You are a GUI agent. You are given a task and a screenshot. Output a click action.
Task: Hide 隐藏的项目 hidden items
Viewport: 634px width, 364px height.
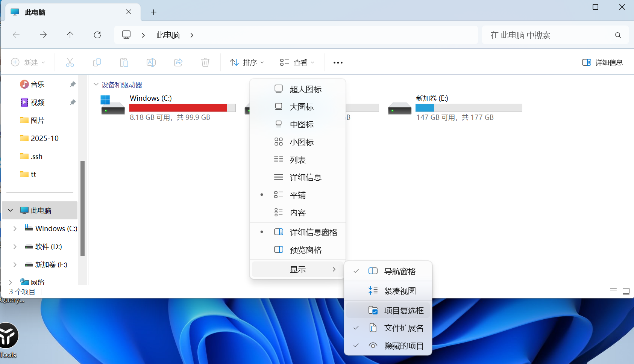pyautogui.click(x=403, y=346)
